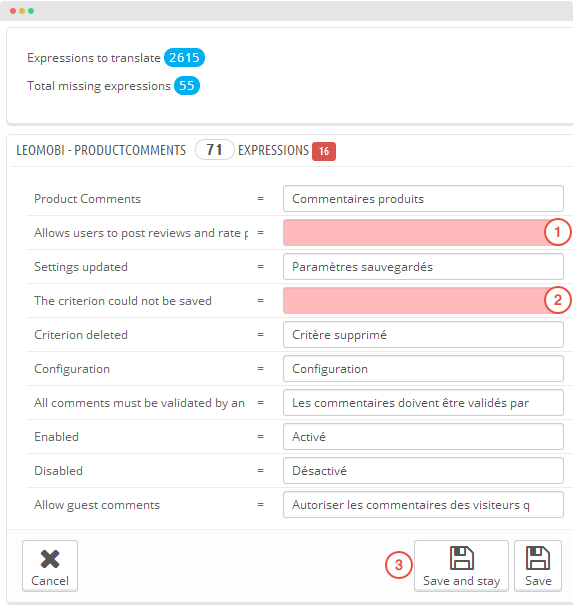Click the Disabled translation field containing Désactivé

click(423, 471)
